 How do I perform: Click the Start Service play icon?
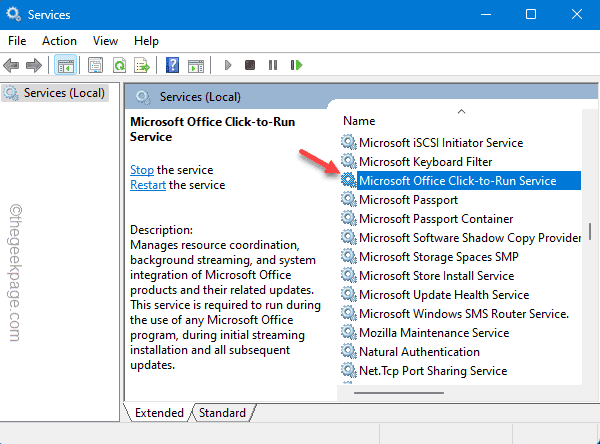[x=228, y=65]
